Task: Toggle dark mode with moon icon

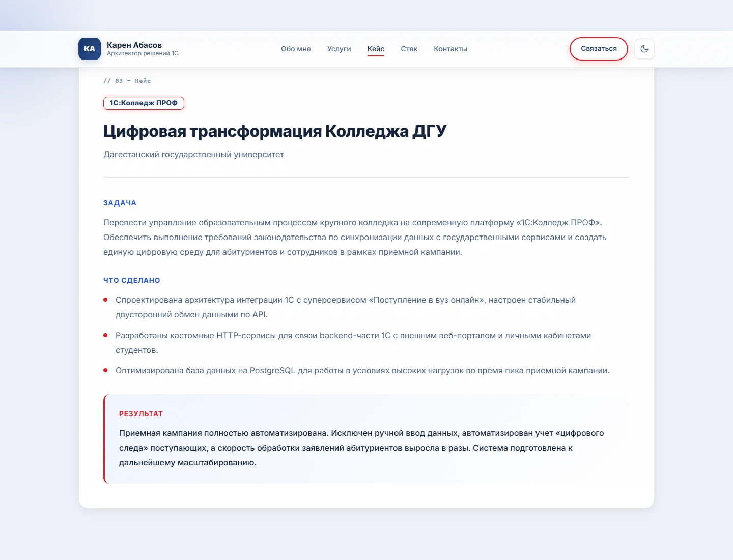Action: tap(644, 49)
